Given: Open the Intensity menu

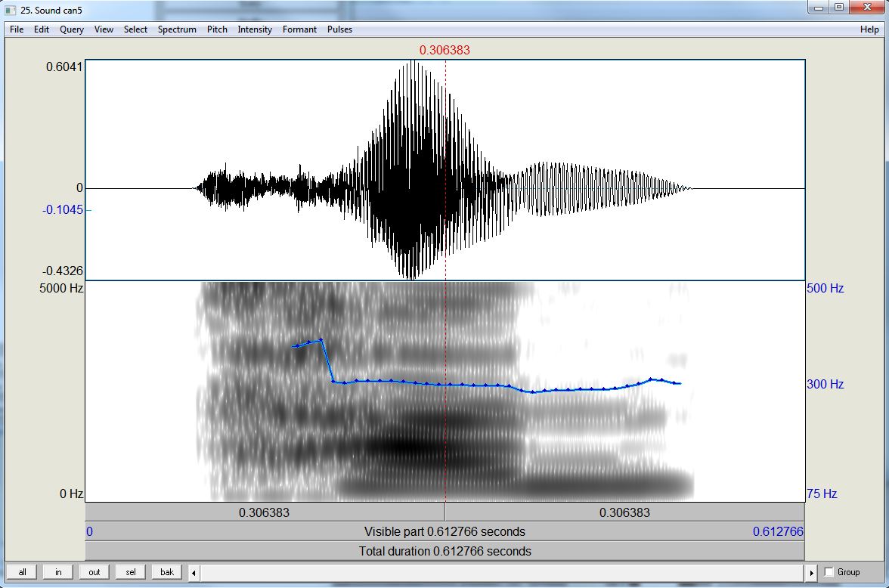Looking at the screenshot, I should pos(255,29).
